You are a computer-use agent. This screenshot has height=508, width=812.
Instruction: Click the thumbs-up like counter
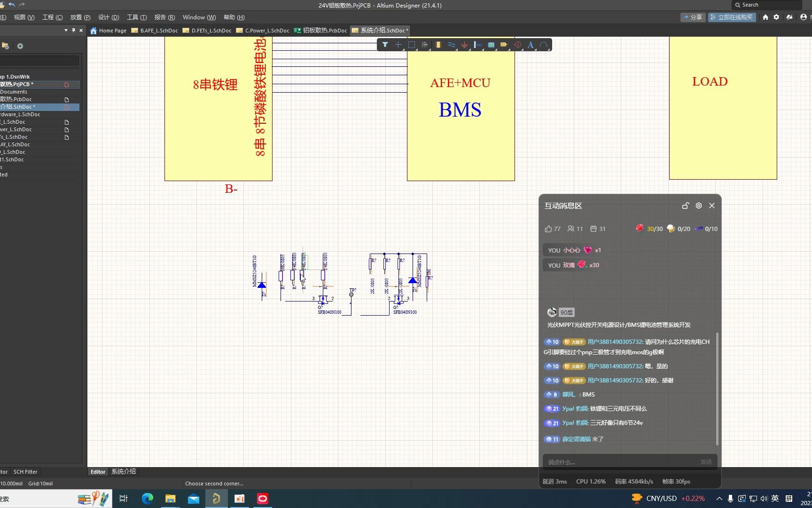click(553, 229)
